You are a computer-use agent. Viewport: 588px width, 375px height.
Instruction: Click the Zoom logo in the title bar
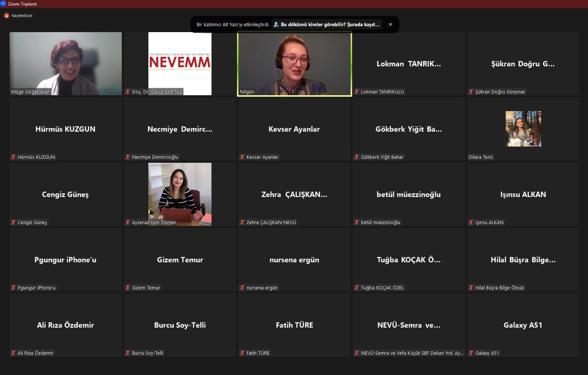[3, 4]
